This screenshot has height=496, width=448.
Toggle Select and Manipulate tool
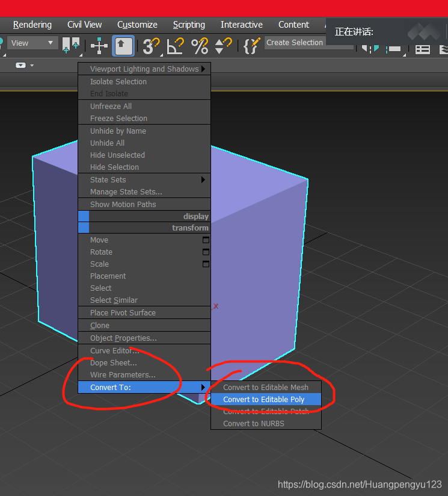[99, 46]
